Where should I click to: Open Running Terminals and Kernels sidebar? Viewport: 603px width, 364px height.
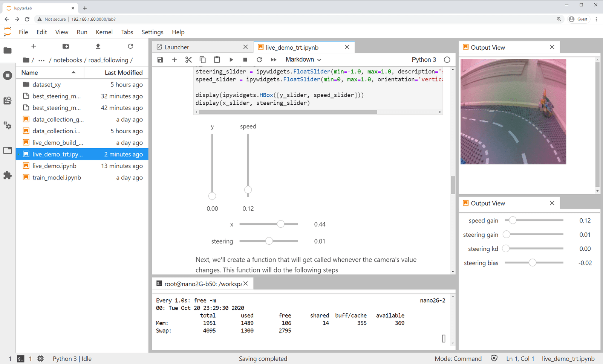click(8, 75)
